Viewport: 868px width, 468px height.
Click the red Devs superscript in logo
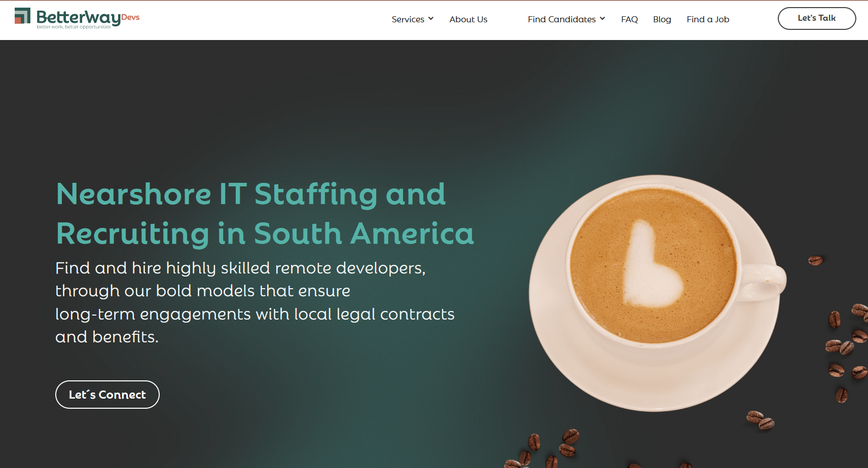[x=130, y=17]
